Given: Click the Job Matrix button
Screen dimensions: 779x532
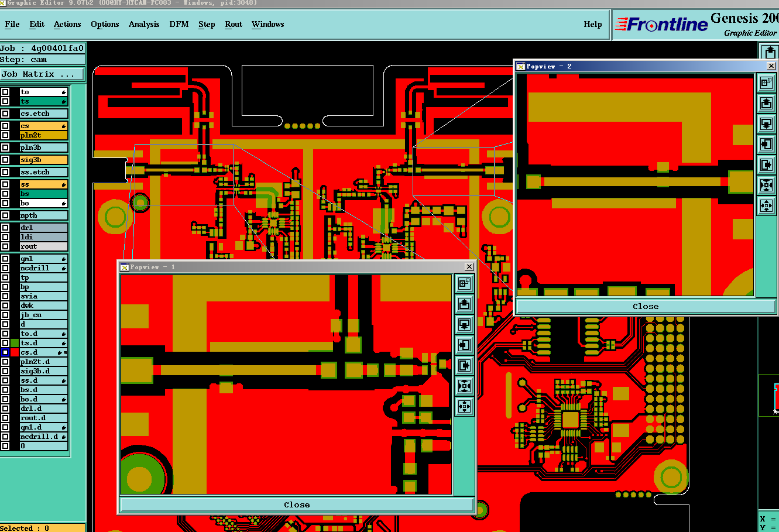Looking at the screenshot, I should pos(42,74).
